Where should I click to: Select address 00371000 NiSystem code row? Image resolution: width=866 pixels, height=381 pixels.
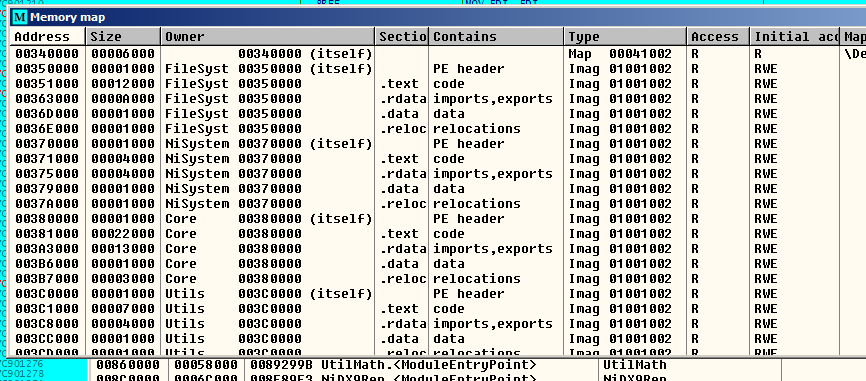click(x=438, y=158)
